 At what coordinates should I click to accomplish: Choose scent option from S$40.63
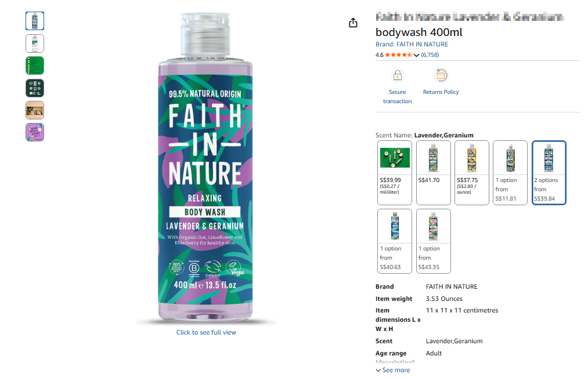[395, 241]
